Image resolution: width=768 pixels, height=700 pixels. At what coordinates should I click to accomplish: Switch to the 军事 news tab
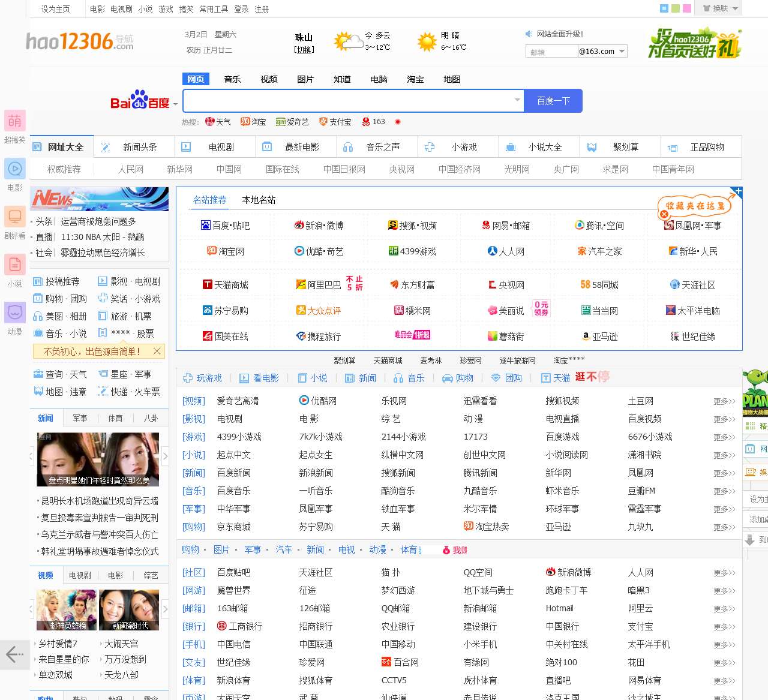coord(80,418)
